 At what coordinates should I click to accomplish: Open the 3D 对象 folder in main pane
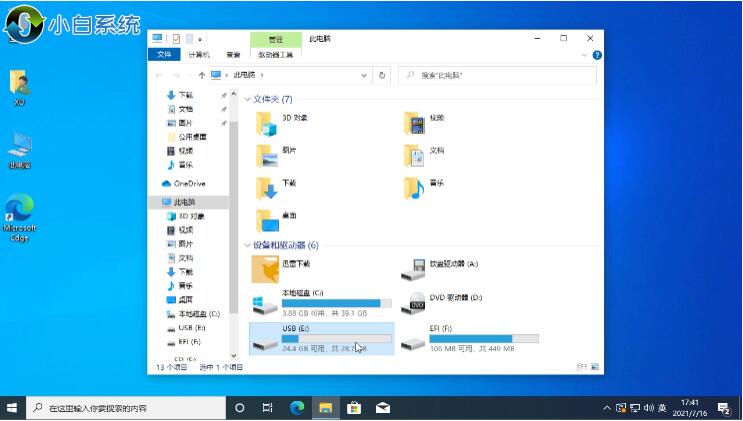[x=282, y=123]
